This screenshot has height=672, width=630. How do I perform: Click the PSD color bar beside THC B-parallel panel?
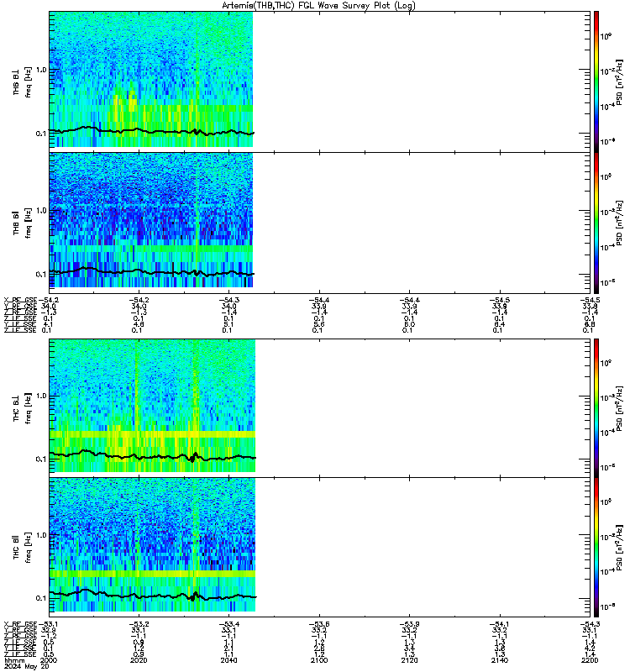click(596, 548)
